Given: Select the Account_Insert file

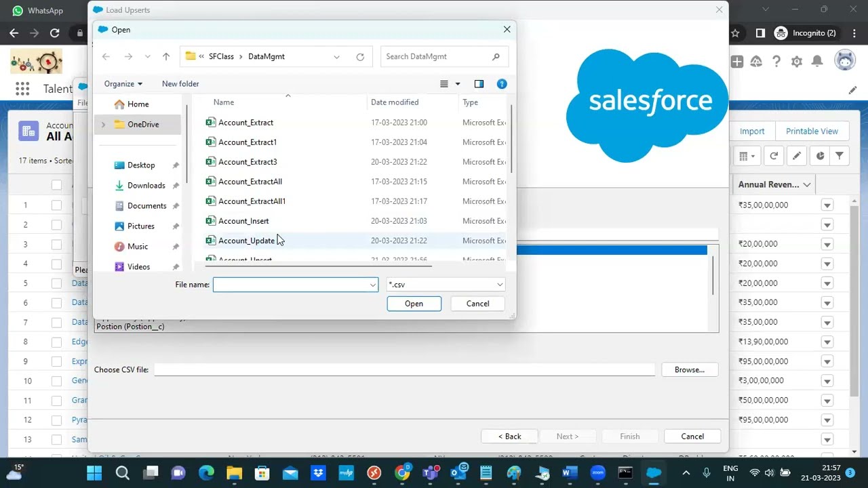Looking at the screenshot, I should (x=243, y=221).
